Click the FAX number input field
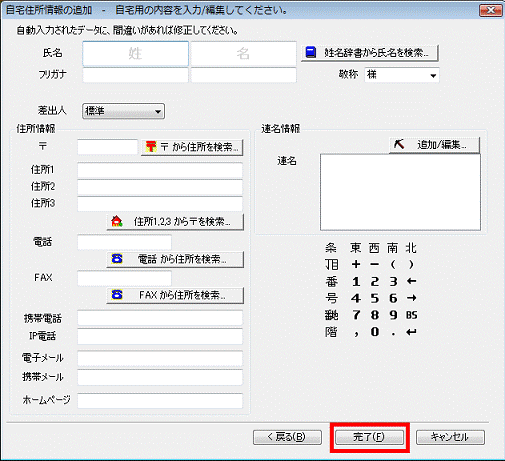The image size is (505, 461). [124, 278]
